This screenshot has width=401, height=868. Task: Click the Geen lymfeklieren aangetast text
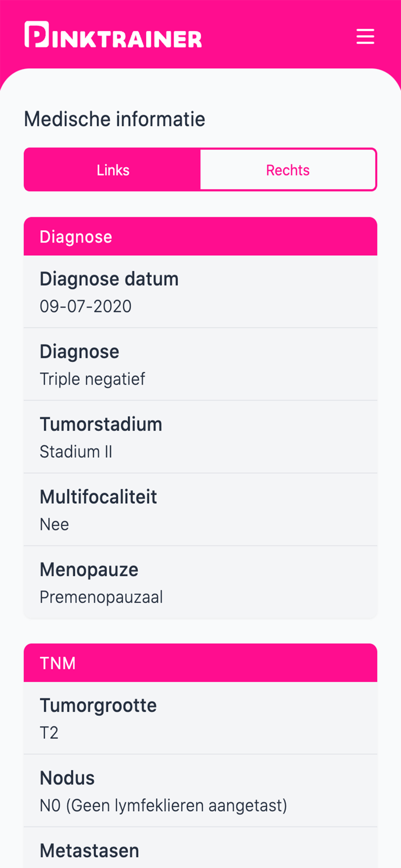pos(177,806)
